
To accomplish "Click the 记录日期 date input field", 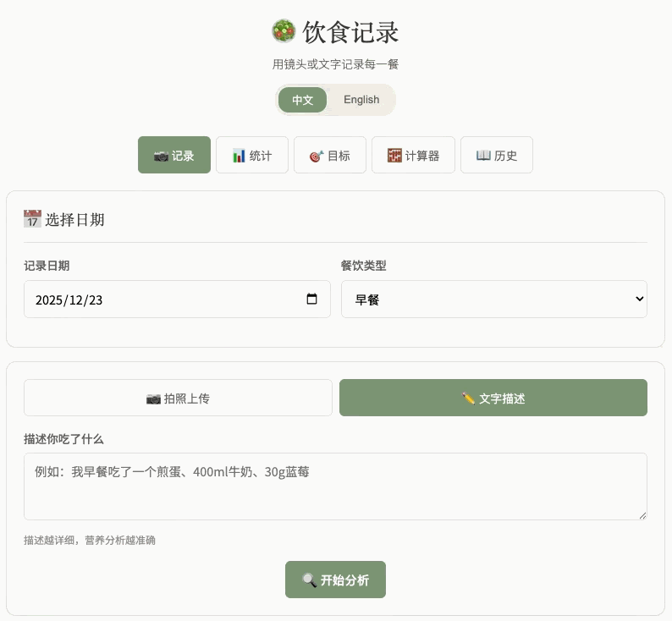I will pos(161,300).
